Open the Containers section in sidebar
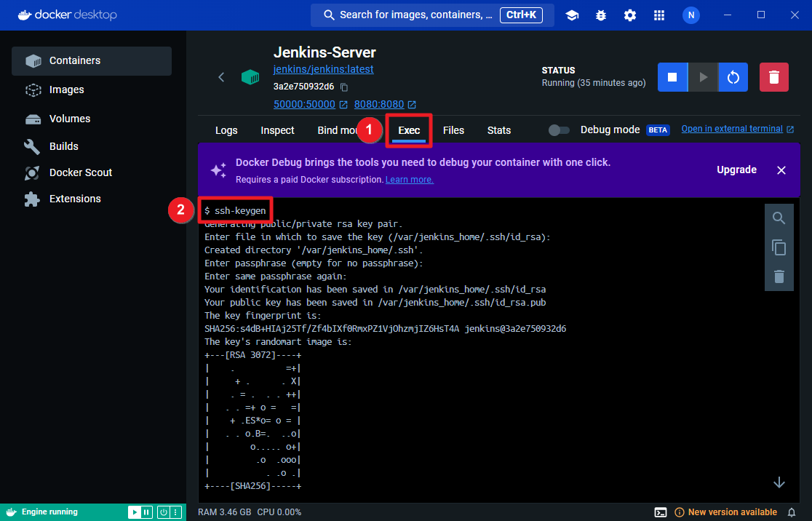Viewport: 812px width, 521px height. 92,60
